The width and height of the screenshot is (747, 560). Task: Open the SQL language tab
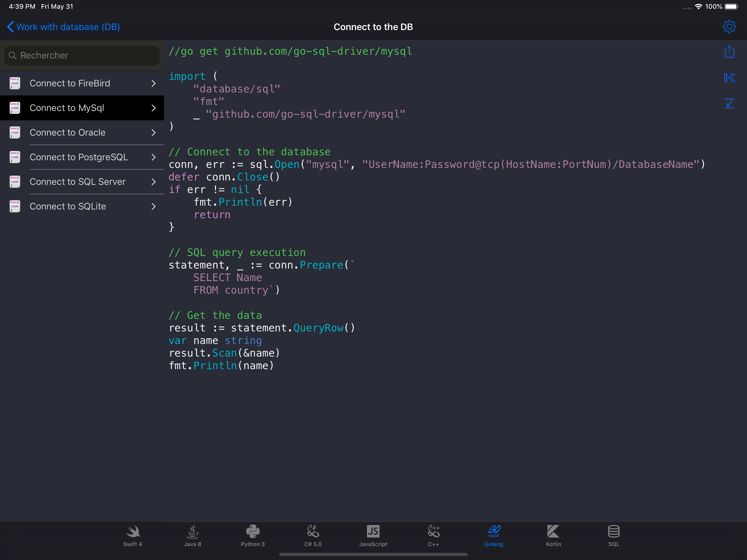[613, 535]
